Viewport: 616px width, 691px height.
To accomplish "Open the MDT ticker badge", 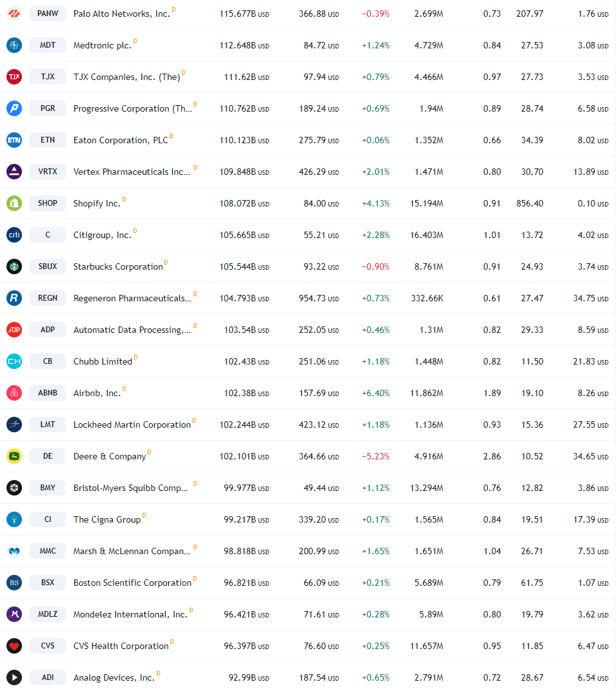I will coord(48,45).
